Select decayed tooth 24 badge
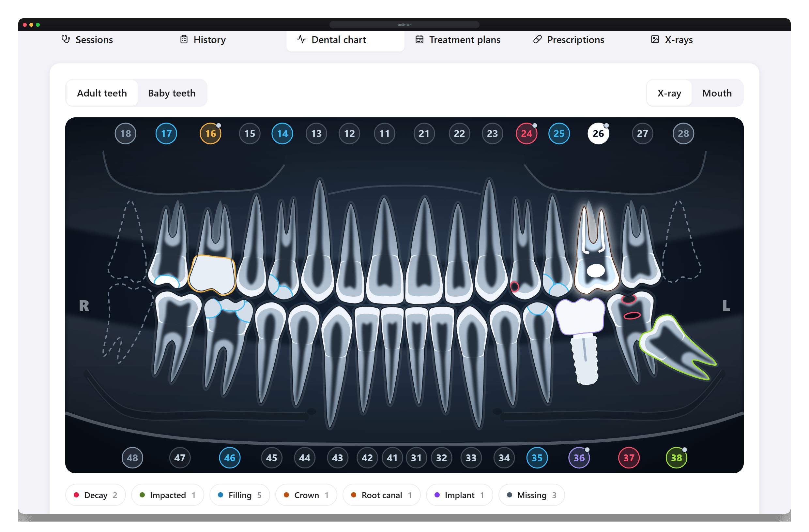 [527, 134]
